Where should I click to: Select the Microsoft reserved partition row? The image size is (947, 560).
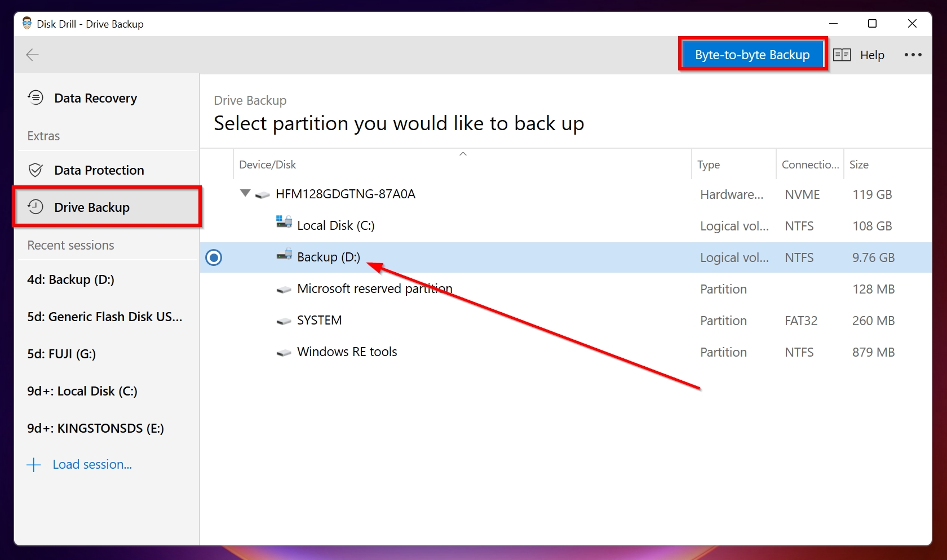pyautogui.click(x=566, y=289)
